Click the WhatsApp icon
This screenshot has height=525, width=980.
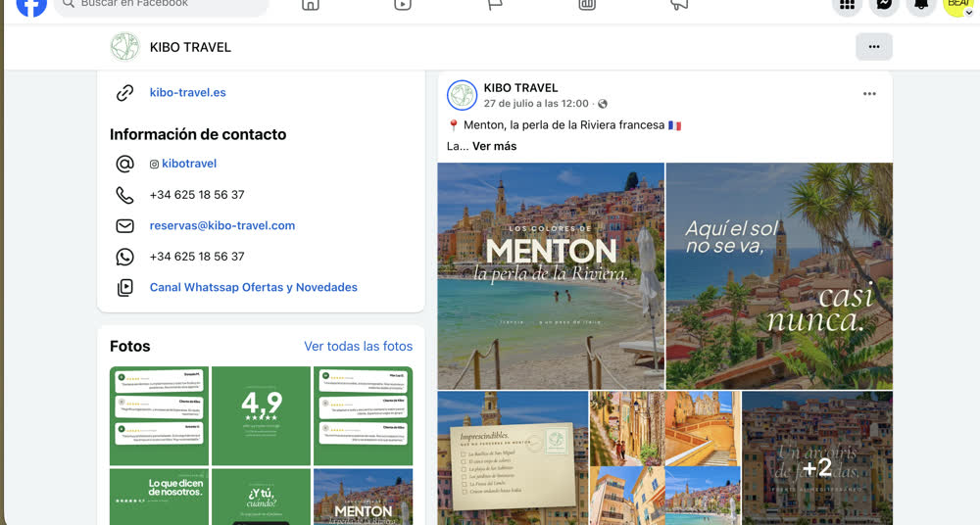[125, 257]
